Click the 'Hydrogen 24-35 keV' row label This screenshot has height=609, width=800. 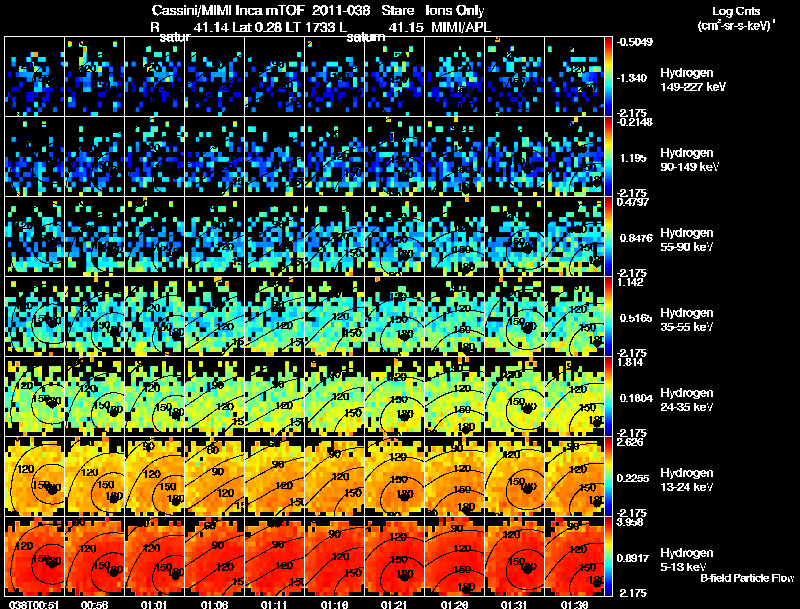click(686, 400)
